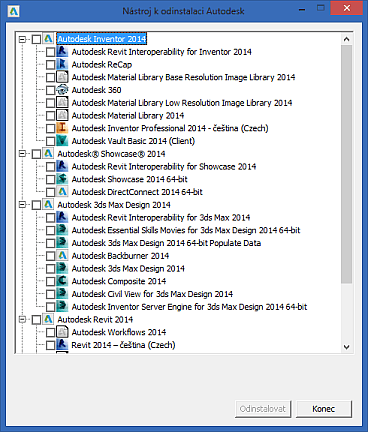
Task: Click the Autodesk logo in title bar
Action: (x=13, y=11)
